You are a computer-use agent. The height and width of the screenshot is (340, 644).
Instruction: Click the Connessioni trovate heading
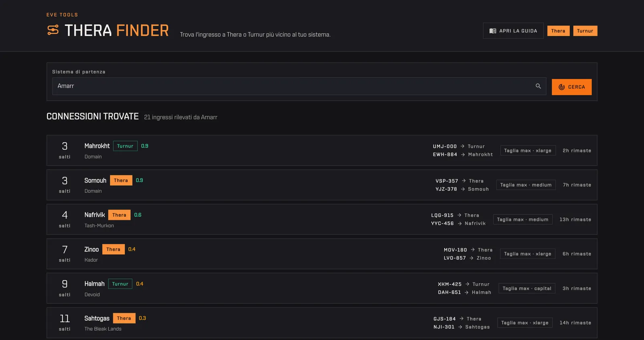(x=93, y=116)
